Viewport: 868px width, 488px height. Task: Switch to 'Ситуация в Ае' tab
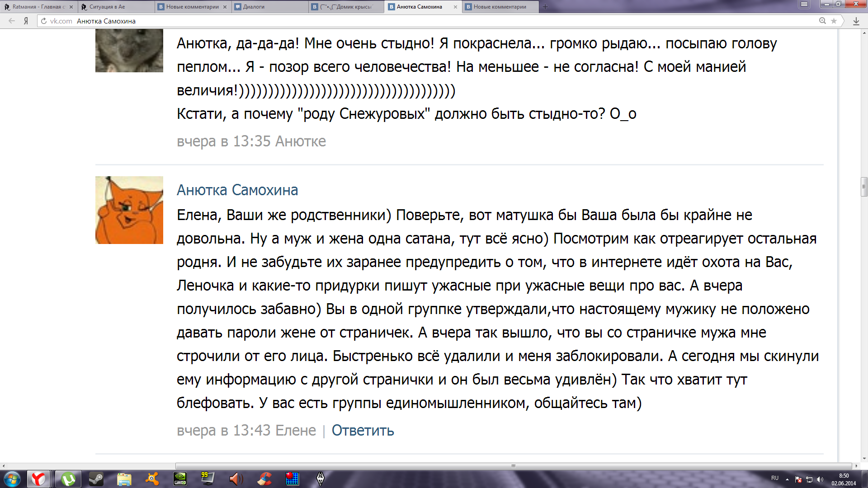pos(107,7)
